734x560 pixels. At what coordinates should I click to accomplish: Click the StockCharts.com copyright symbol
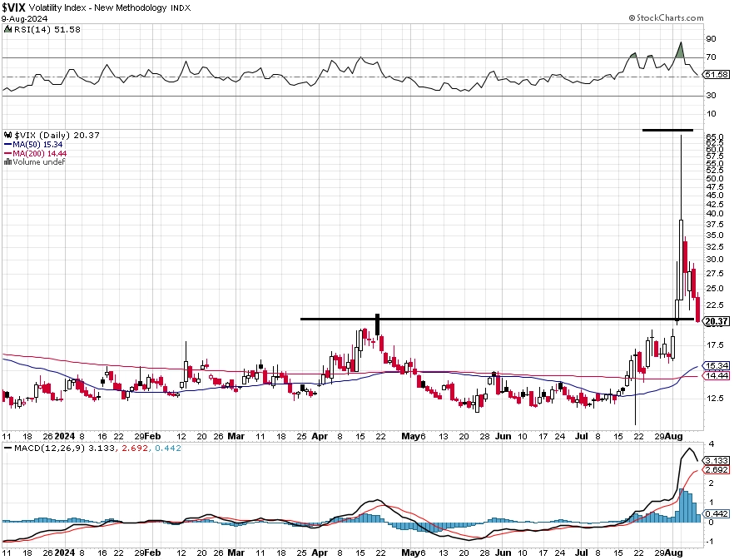[x=632, y=17]
